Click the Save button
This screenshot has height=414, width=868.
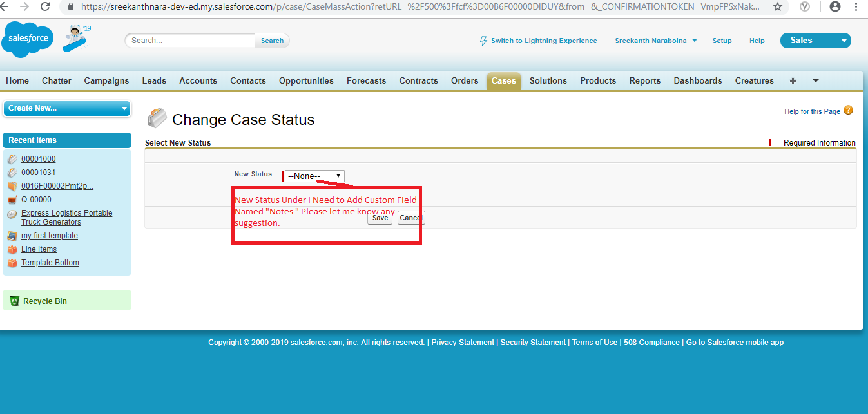tap(380, 218)
